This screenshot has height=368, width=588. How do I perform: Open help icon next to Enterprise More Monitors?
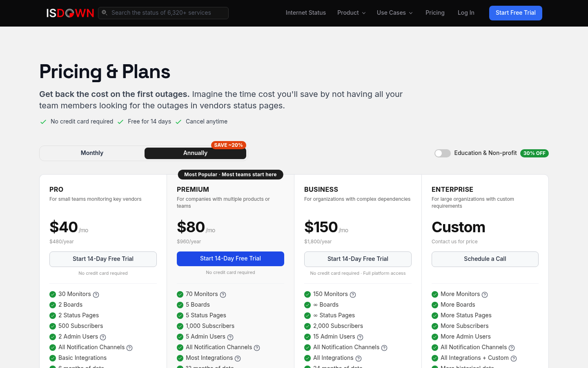pyautogui.click(x=485, y=295)
